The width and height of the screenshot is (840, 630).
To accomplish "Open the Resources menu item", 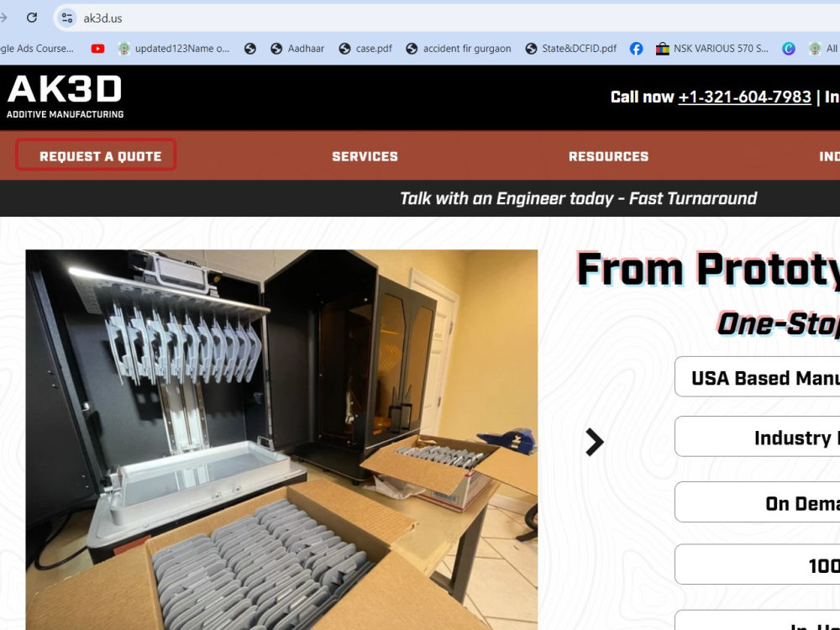I will (608, 156).
